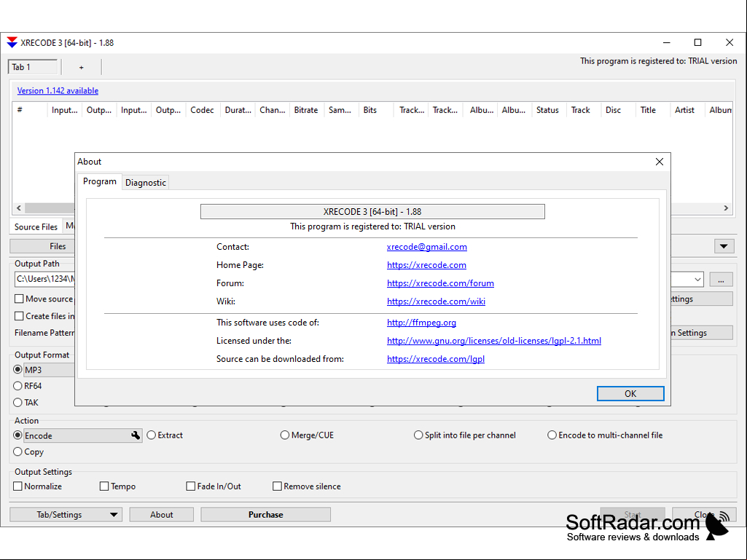Open the output path combo box arrow

(x=697, y=280)
